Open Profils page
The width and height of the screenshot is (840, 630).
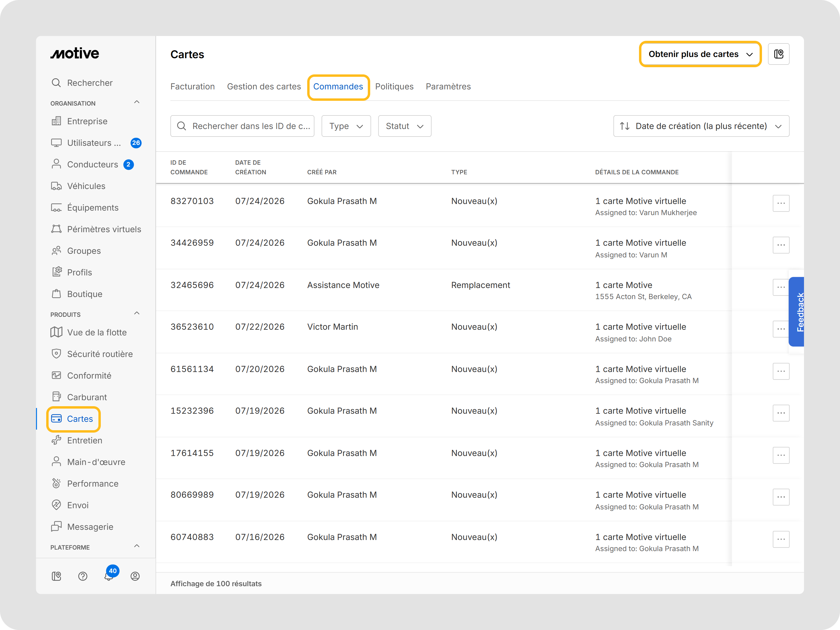[71, 273]
